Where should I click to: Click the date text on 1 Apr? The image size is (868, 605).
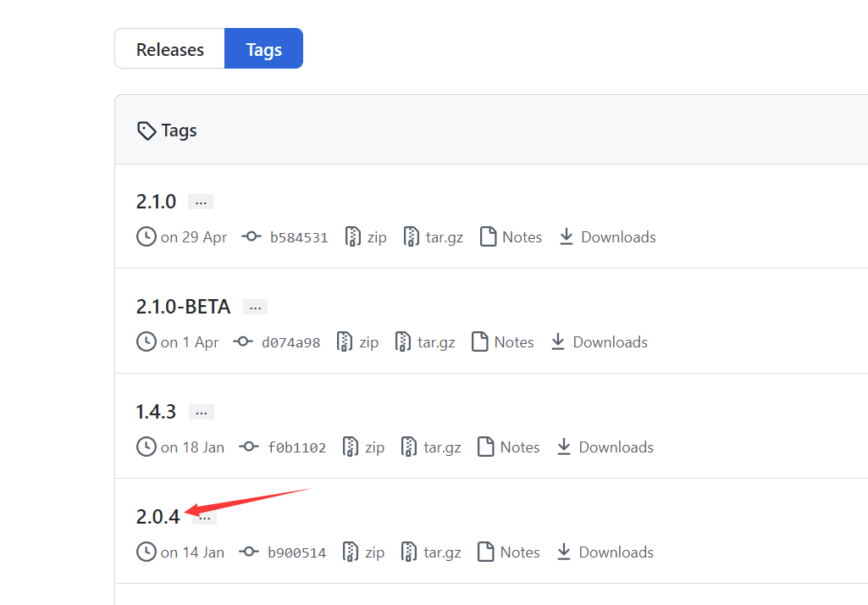coord(190,343)
